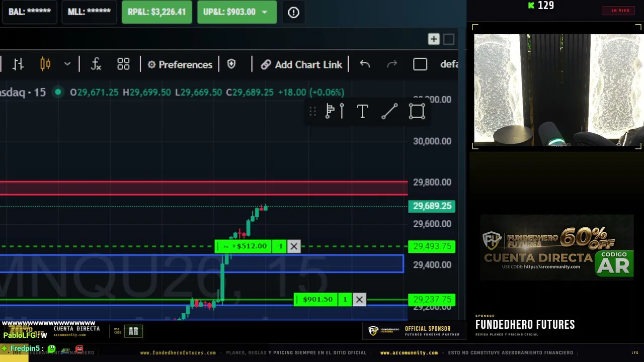Grab the drawing toolbar drag handle
This screenshot has width=644, height=362.
coord(312,111)
